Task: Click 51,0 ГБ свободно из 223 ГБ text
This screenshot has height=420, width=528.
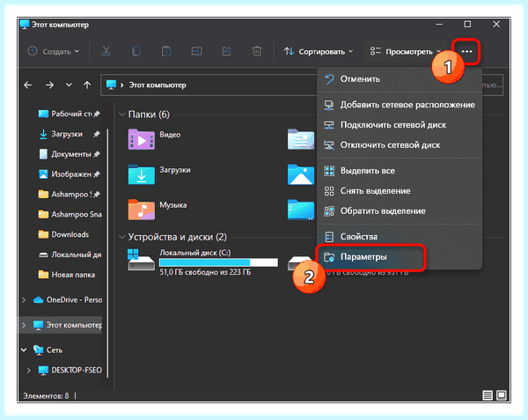Action: pyautogui.click(x=205, y=272)
